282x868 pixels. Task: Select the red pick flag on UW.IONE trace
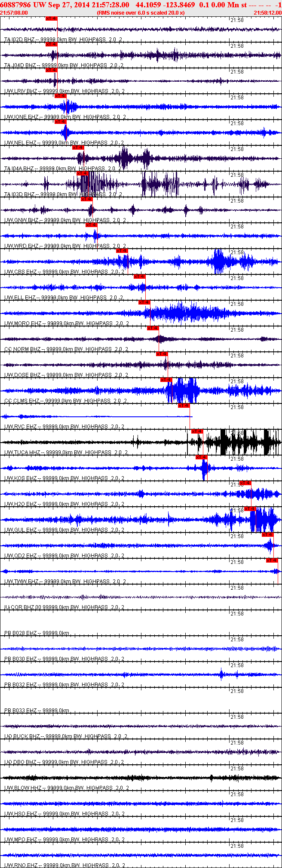click(60, 96)
